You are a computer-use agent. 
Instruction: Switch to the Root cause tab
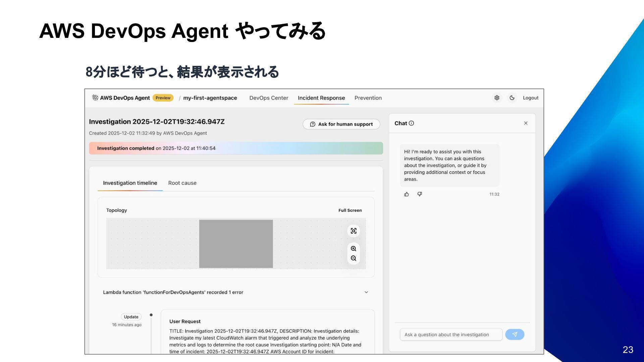coord(182,183)
